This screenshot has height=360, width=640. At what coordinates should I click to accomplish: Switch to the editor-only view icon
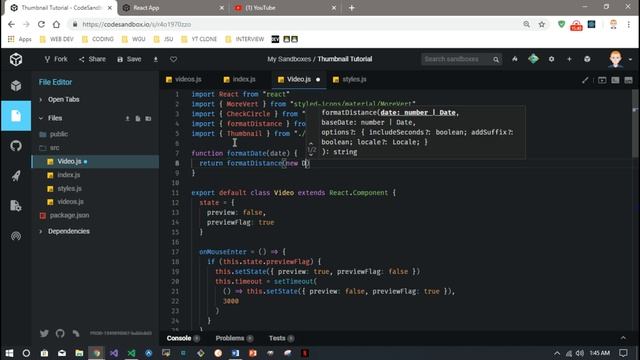[615, 80]
